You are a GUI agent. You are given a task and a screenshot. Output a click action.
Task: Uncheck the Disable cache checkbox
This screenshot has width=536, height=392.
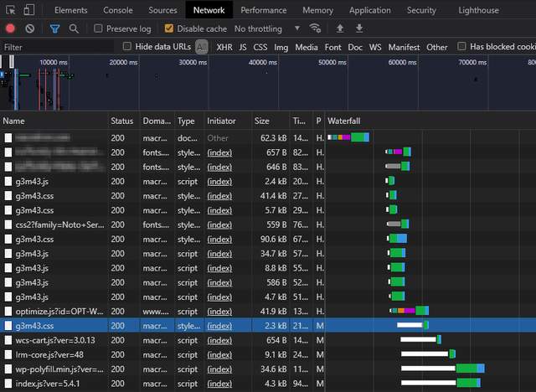coord(169,28)
